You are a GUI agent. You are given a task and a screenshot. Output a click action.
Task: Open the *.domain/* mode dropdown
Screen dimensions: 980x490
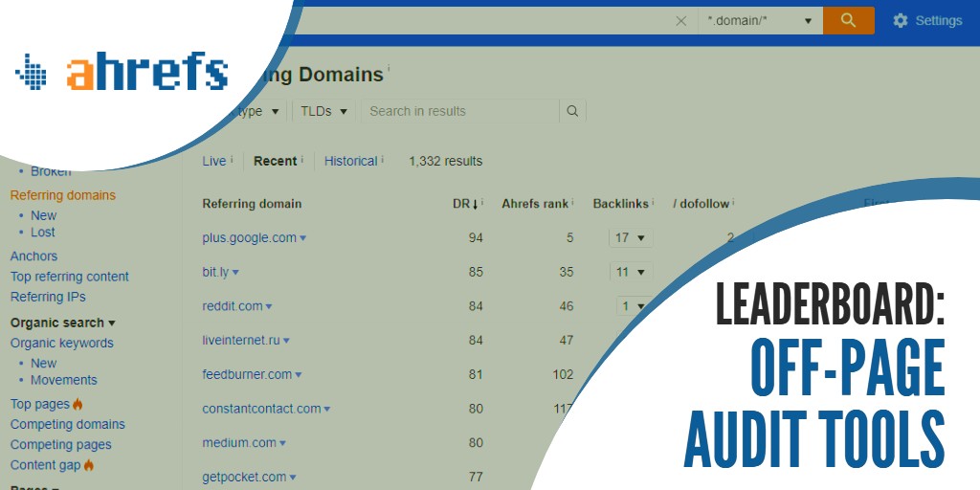760,20
